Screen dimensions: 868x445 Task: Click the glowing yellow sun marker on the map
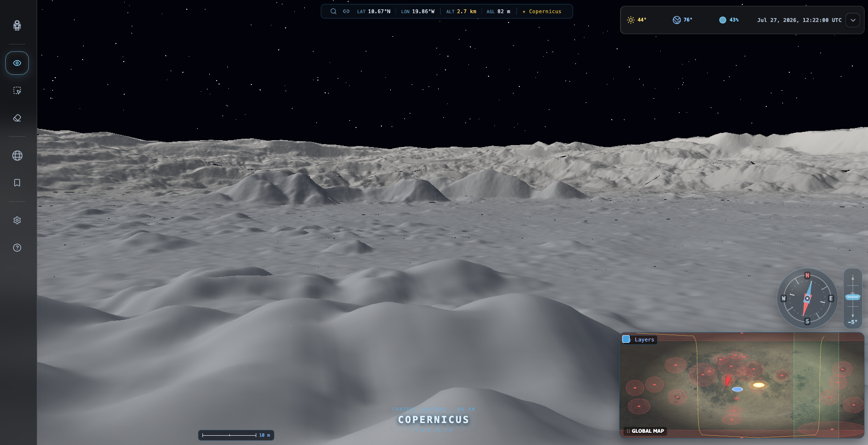coord(758,385)
